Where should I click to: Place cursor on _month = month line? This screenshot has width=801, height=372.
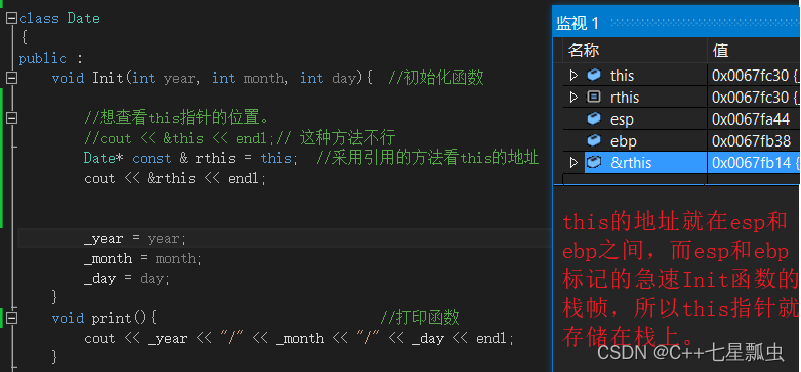coord(143,259)
